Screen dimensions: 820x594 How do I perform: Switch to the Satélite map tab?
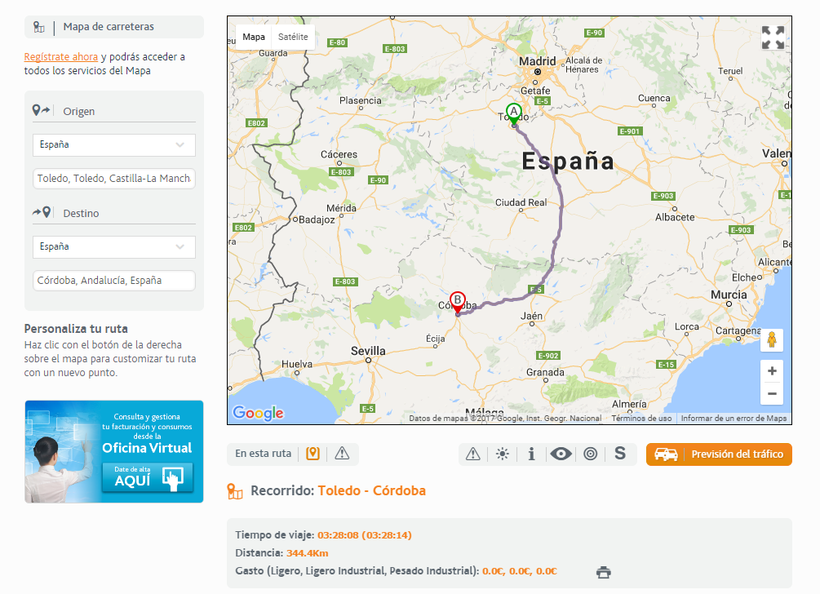(293, 37)
